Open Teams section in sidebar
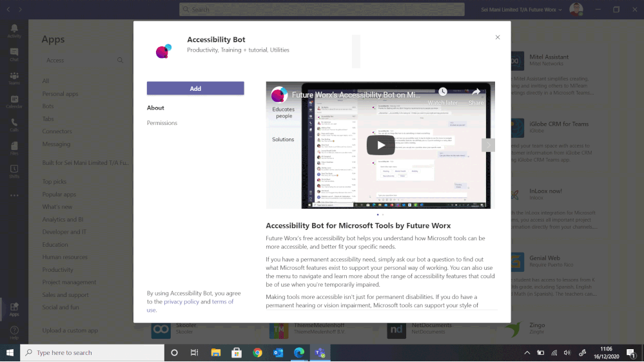The width and height of the screenshot is (644, 362). (14, 78)
